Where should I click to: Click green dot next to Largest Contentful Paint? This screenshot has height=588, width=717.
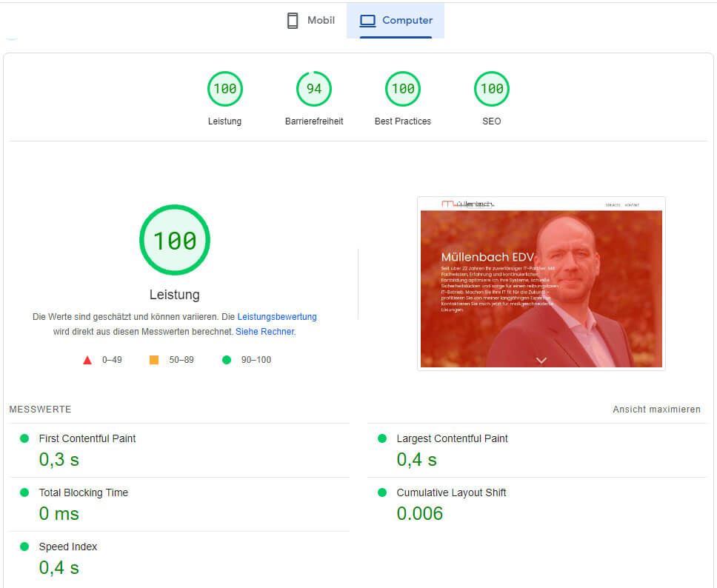click(382, 438)
